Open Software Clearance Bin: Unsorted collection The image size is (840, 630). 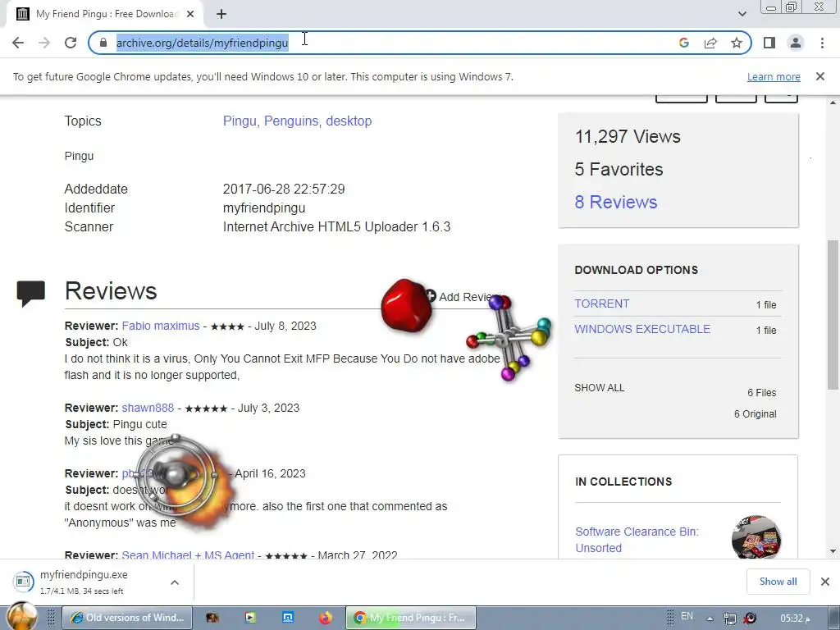click(637, 540)
